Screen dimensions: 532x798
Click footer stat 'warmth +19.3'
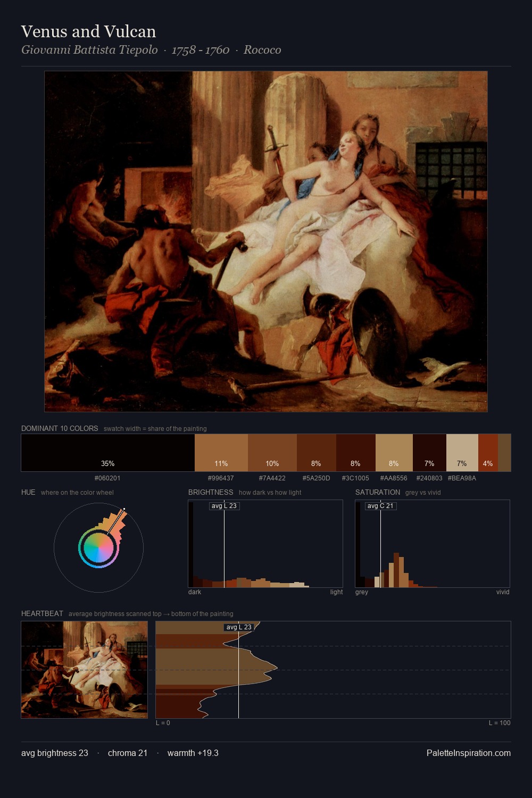(193, 753)
